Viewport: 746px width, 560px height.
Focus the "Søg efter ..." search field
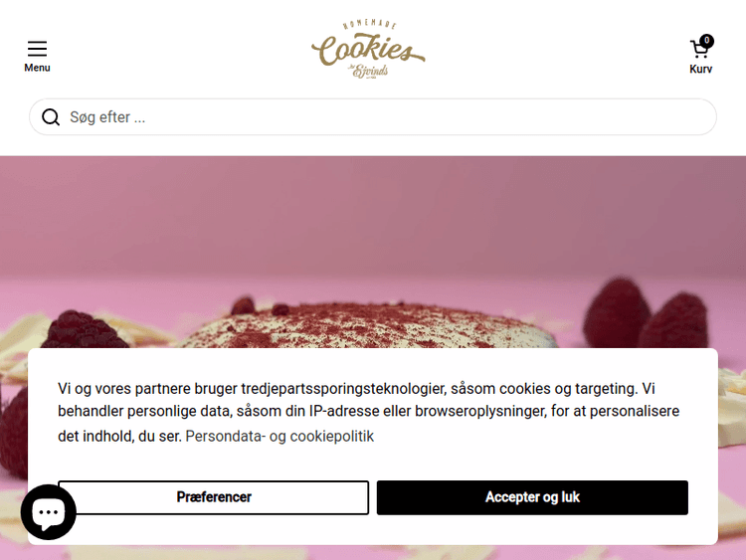[x=373, y=117]
